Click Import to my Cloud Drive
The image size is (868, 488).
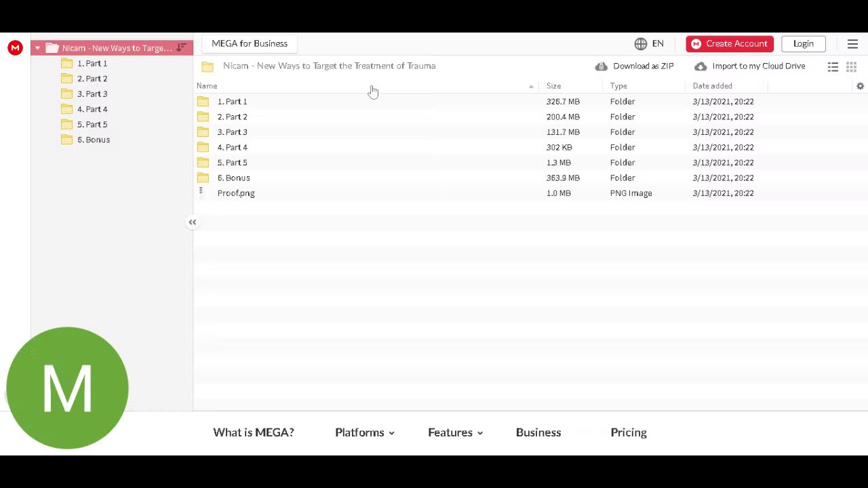(x=759, y=66)
